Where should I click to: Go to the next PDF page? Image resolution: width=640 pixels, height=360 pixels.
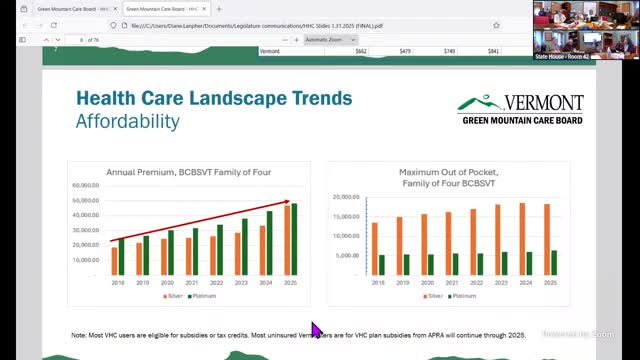coord(58,40)
